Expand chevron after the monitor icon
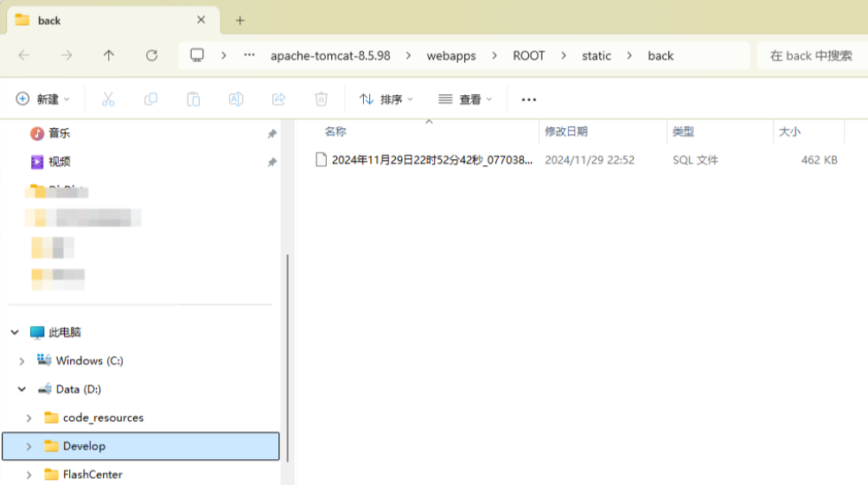The image size is (868, 485). 224,56
